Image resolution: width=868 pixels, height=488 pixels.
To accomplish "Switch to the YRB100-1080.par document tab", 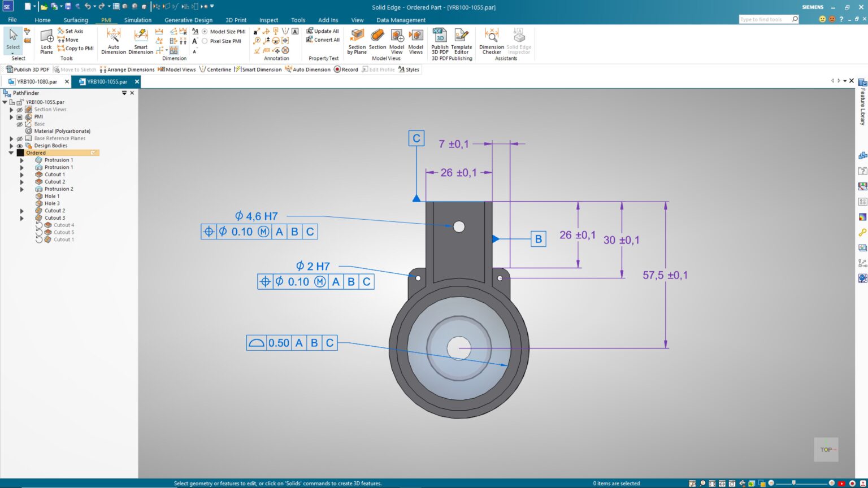I will click(36, 81).
